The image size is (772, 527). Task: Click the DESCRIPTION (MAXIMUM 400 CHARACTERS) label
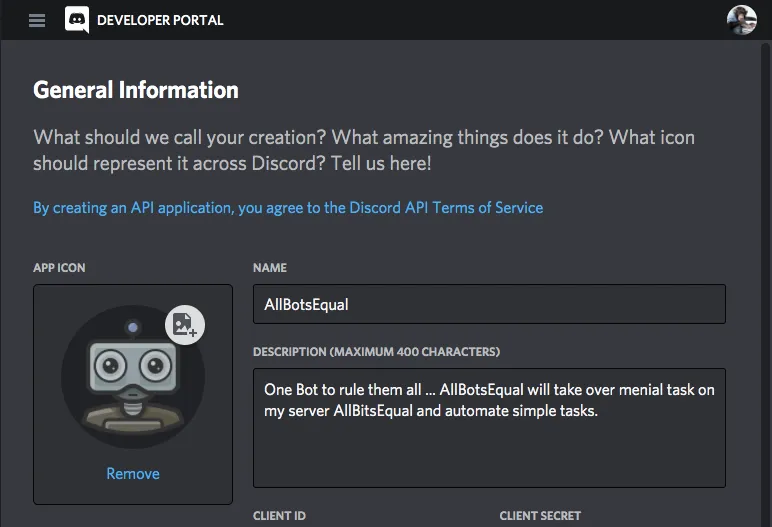pos(376,352)
